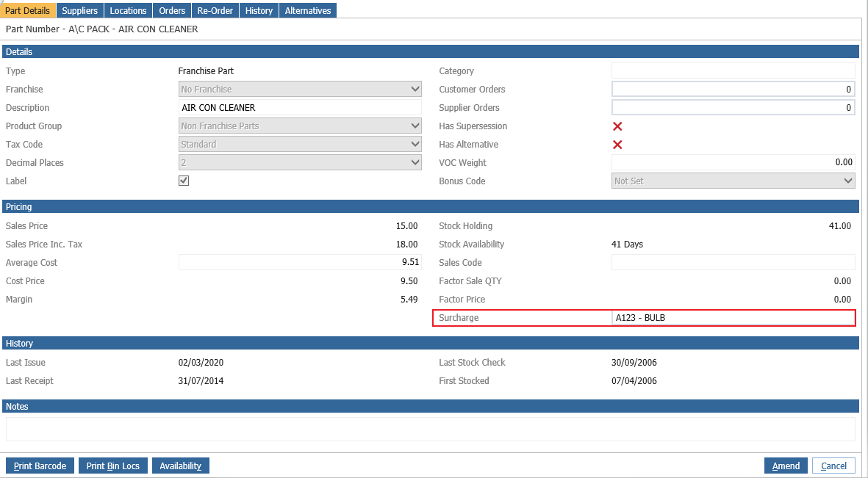Click the Cancel button
Screen dimensions: 868x478
[833, 466]
